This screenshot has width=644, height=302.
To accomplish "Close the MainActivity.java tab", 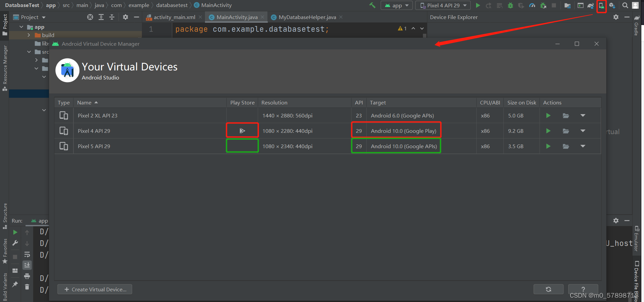I will 263,17.
